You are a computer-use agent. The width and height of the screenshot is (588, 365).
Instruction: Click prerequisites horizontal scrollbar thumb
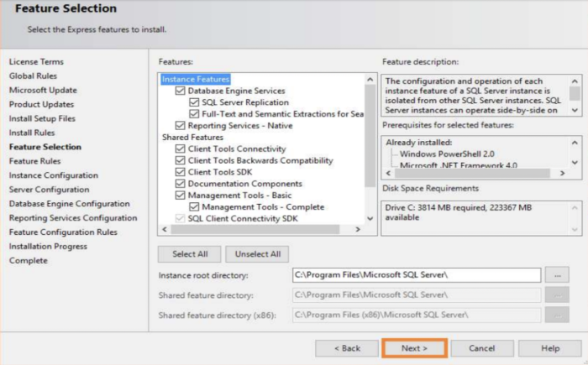coord(472,173)
